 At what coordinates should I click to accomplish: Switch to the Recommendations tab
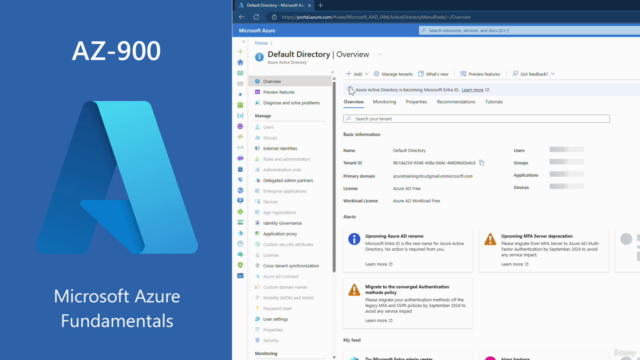click(x=456, y=102)
